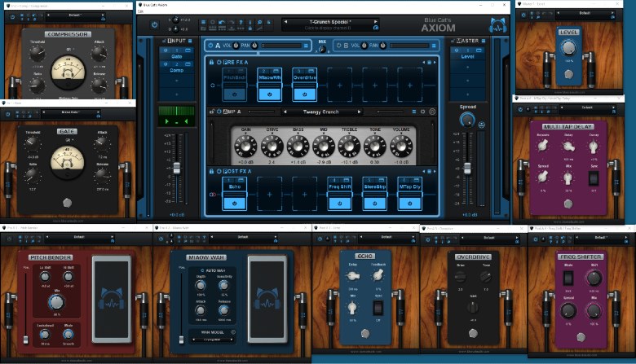
Task: Bypass the MiaowWah effect in Pre FX
Action: point(269,94)
